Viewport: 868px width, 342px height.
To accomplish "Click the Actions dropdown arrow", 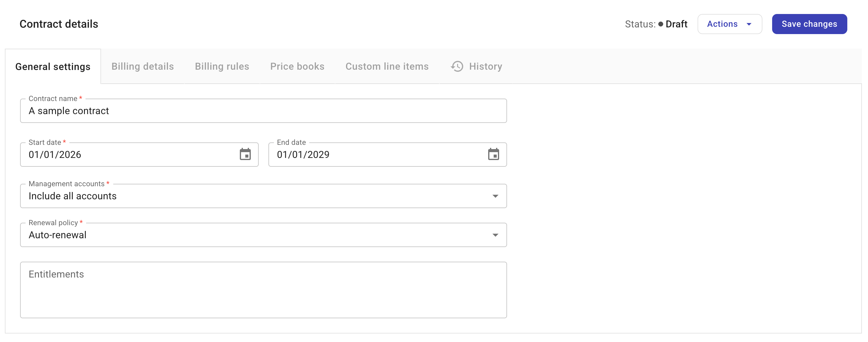I will tap(749, 24).
